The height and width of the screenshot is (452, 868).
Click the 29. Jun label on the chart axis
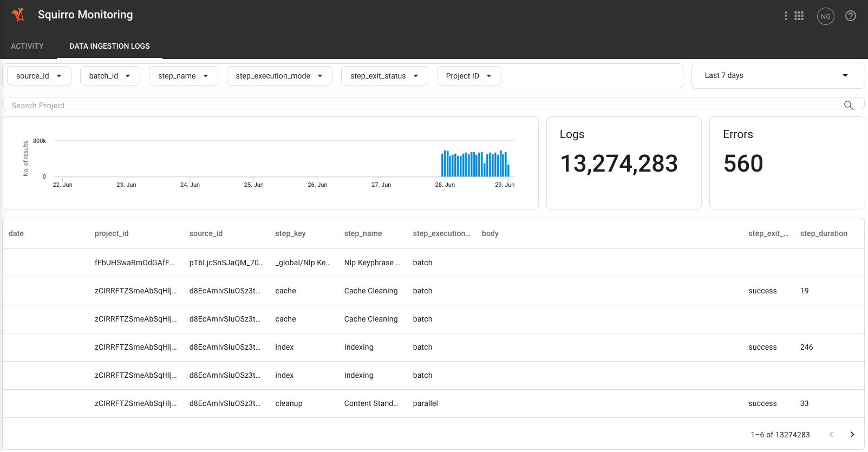[505, 185]
